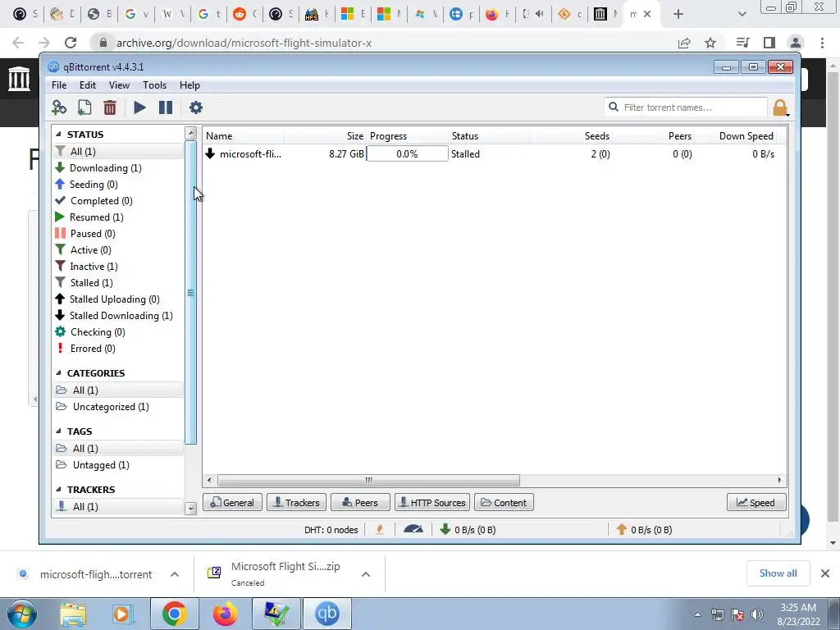Click the sidebar vertical scrollbar thumb
The width and height of the screenshot is (840, 630).
click(190, 293)
